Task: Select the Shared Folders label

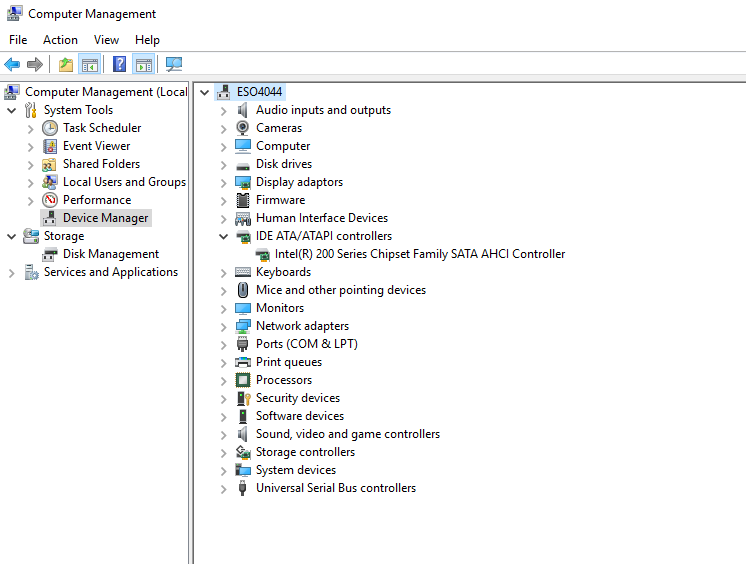Action: pyautogui.click(x=101, y=164)
